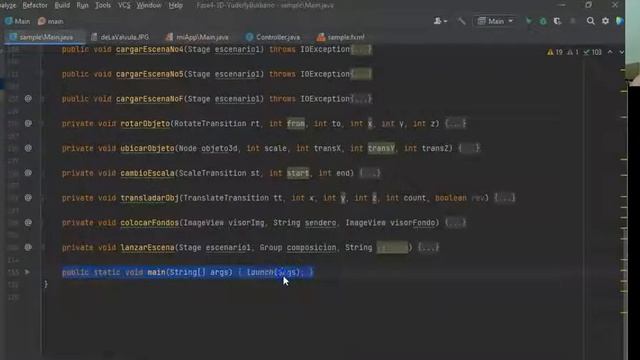Open the Help menu
The image size is (640, 360).
[x=176, y=5]
